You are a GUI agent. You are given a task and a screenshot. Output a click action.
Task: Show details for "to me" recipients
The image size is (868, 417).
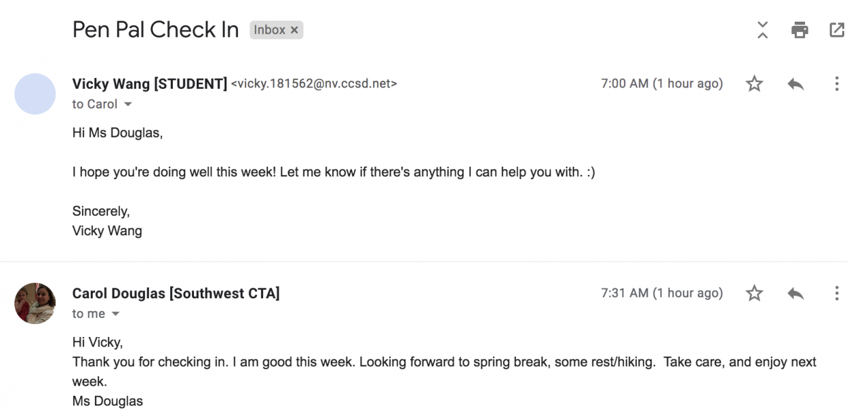pos(115,314)
